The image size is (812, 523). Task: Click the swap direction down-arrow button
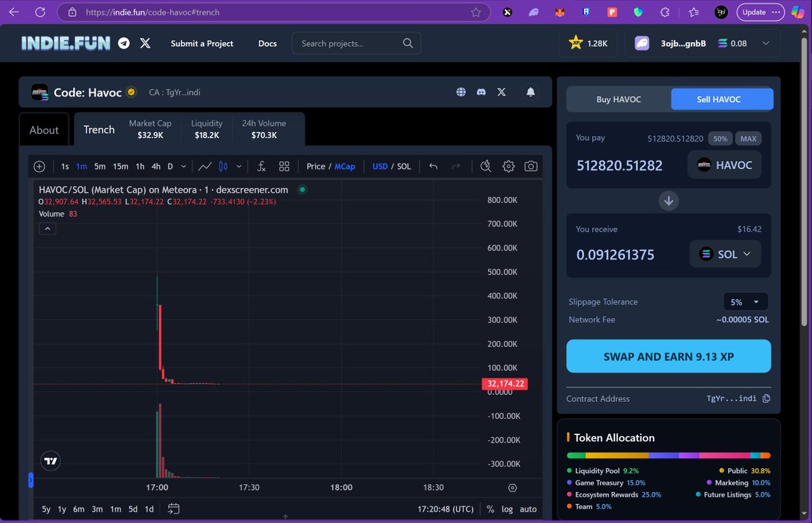[x=669, y=201]
